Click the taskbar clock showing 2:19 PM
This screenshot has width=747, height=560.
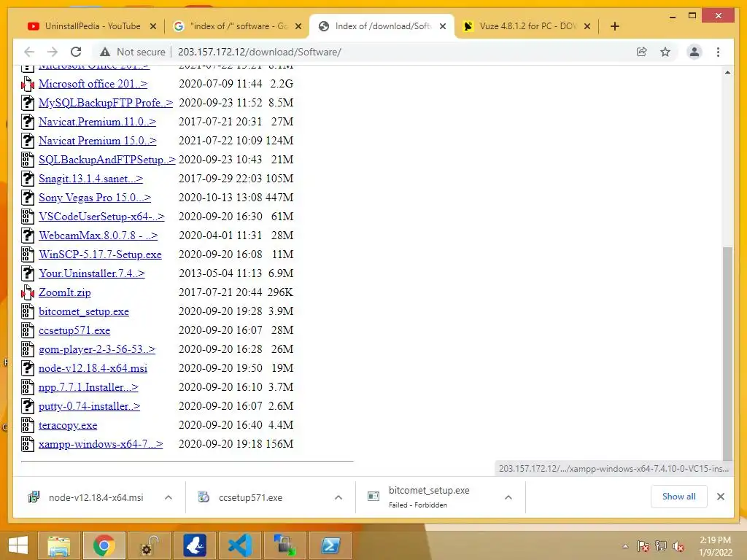click(715, 546)
